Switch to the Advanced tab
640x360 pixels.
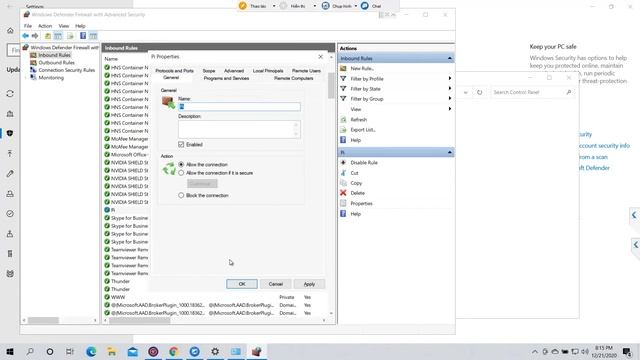pos(234,71)
